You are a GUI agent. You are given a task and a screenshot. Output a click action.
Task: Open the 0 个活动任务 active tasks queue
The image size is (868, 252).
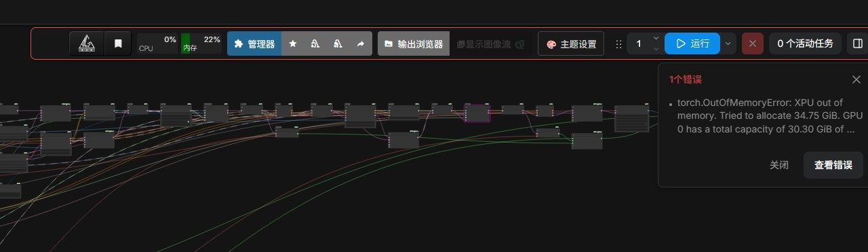click(x=805, y=43)
